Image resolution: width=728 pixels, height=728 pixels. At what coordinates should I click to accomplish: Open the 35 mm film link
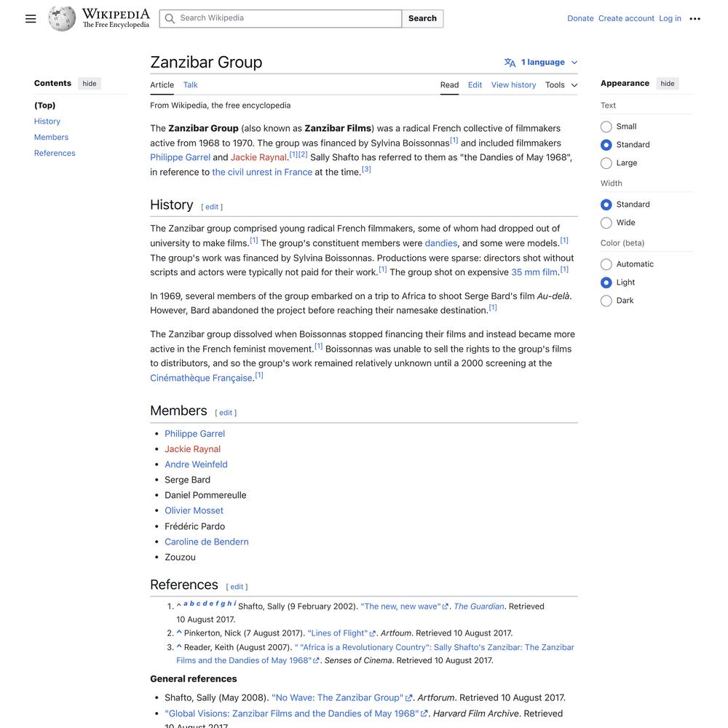click(534, 272)
